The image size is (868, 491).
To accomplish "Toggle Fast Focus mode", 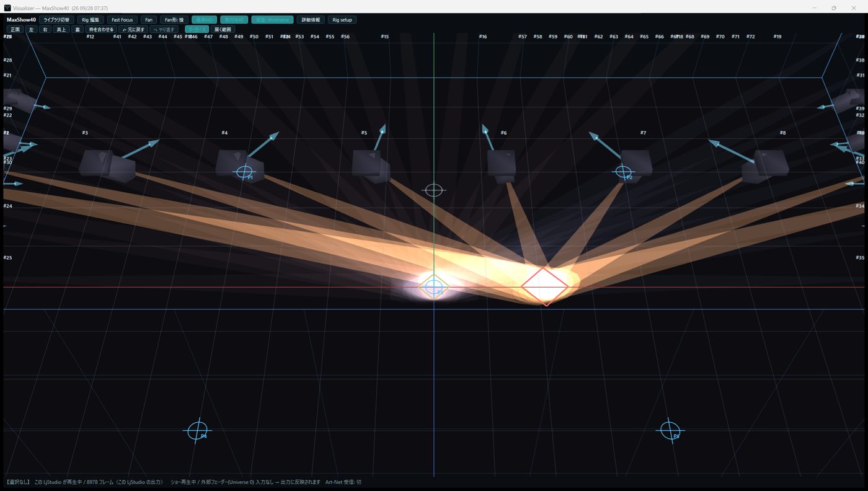I will pyautogui.click(x=122, y=20).
